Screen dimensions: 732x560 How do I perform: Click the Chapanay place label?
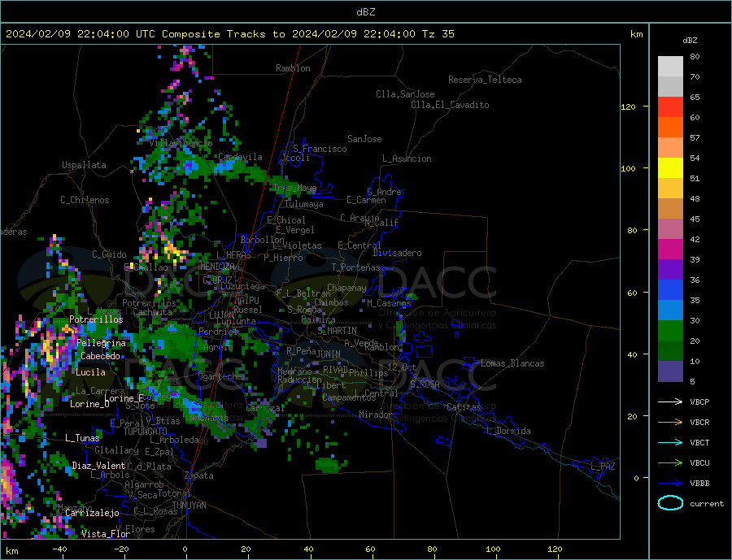[346, 288]
